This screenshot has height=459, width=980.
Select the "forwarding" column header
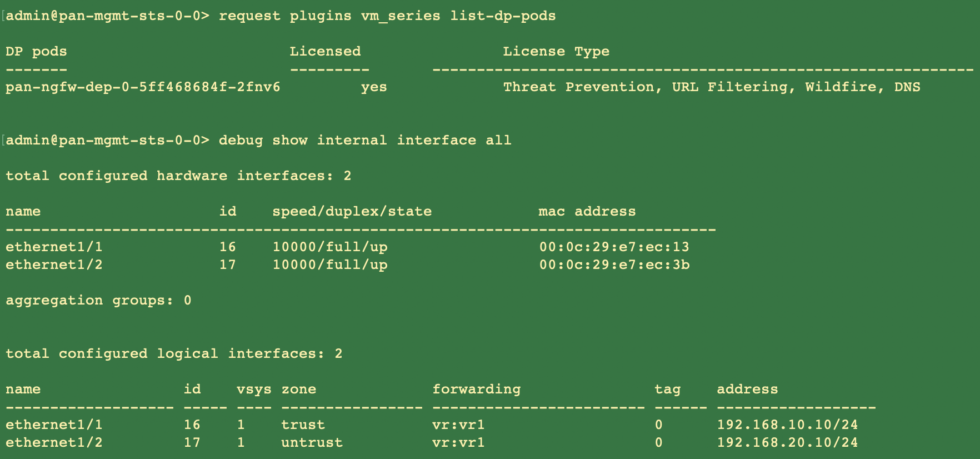pos(476,390)
